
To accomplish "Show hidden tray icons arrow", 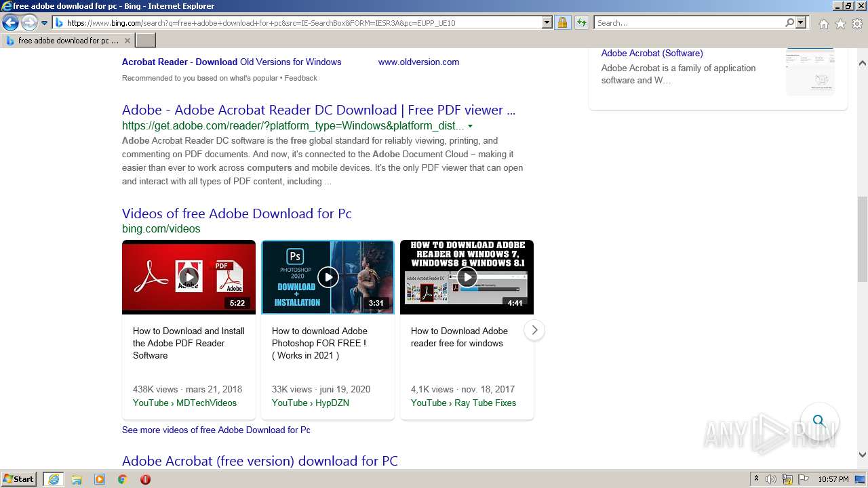I will (756, 479).
